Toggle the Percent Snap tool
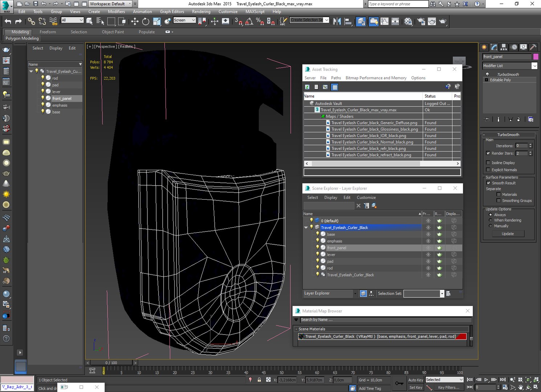The width and height of the screenshot is (541, 392). pos(260,21)
